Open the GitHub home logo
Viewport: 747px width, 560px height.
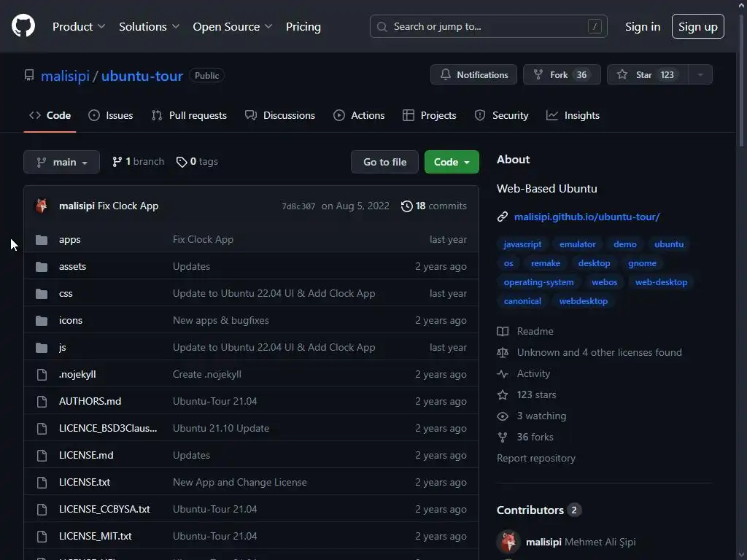[23, 26]
